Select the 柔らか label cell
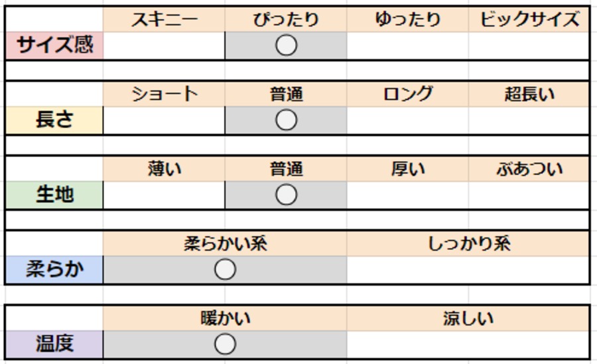Image resolution: width=597 pixels, height=364 pixels. pyautogui.click(x=54, y=270)
